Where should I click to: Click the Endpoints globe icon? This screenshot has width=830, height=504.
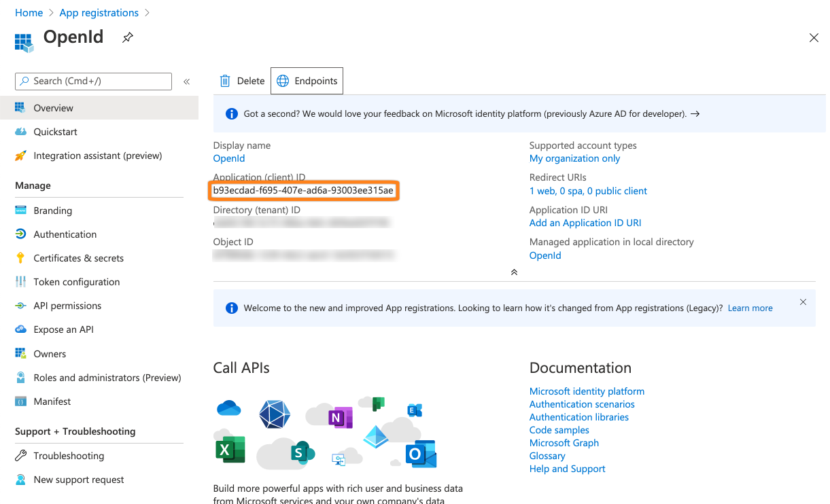coord(282,80)
